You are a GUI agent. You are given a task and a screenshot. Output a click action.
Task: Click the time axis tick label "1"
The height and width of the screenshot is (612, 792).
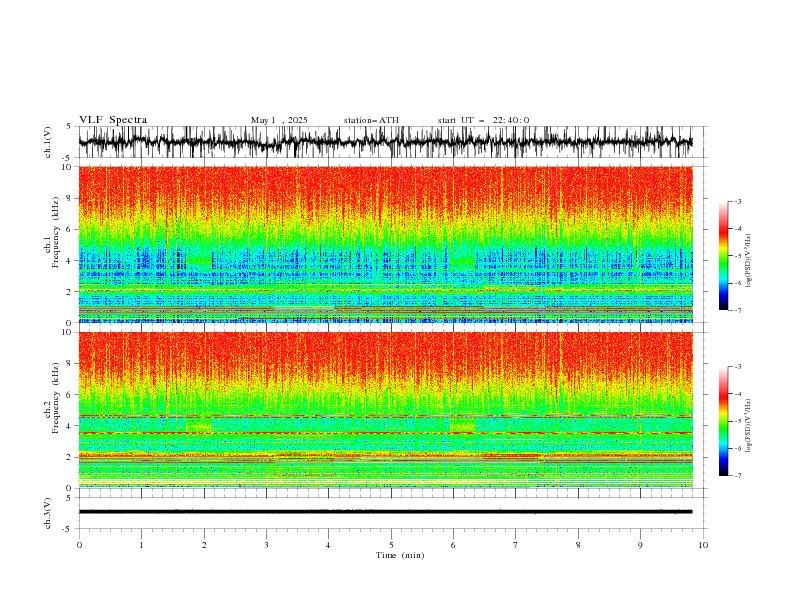point(141,545)
